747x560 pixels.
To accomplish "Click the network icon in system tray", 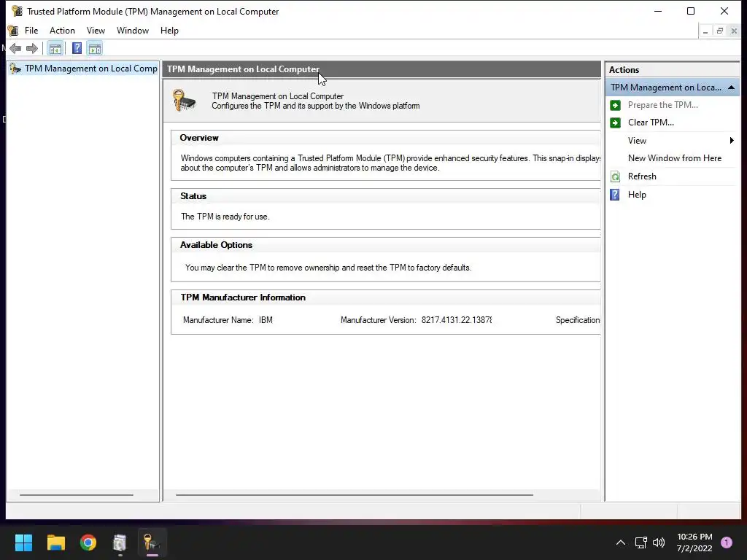I will 640,542.
